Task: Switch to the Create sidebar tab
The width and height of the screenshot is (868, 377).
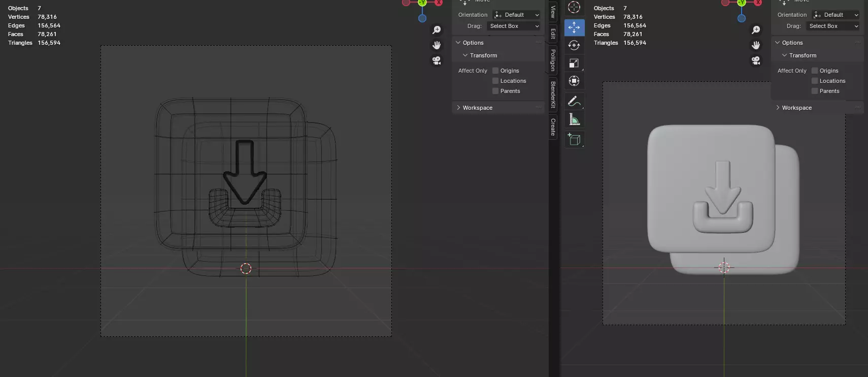Action: (553, 127)
